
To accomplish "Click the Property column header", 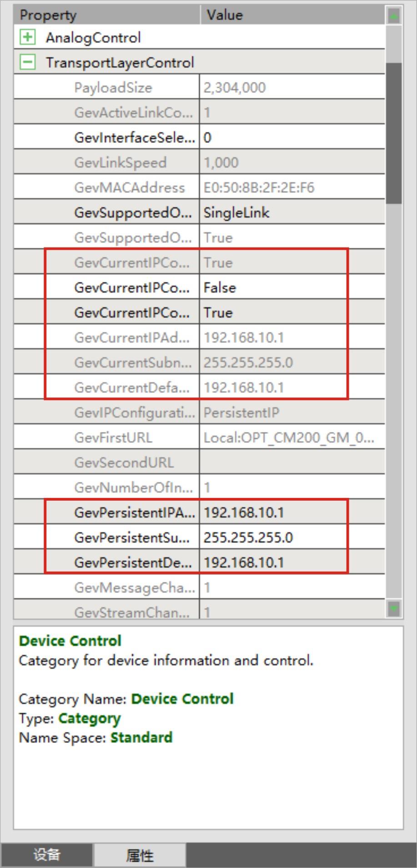I will point(106,15).
